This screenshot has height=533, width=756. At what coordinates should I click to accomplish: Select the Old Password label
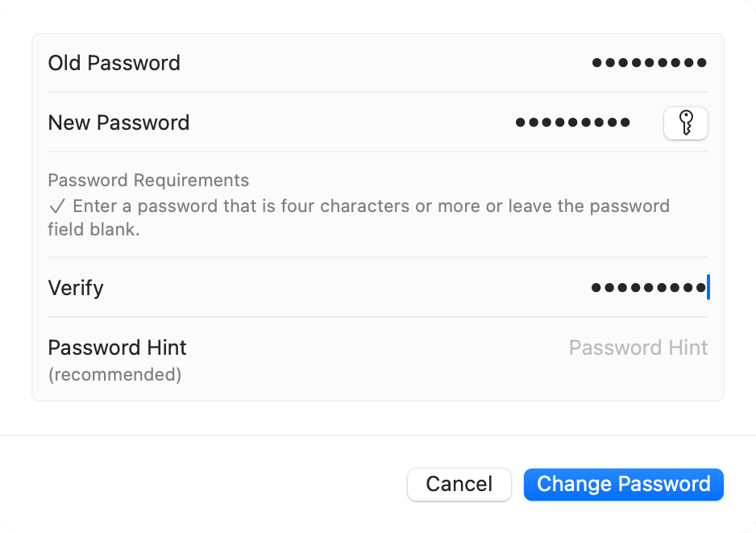(114, 63)
